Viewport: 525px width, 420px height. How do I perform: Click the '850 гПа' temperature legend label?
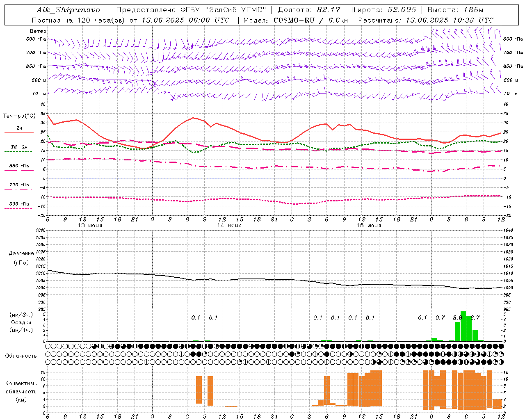click(19, 166)
